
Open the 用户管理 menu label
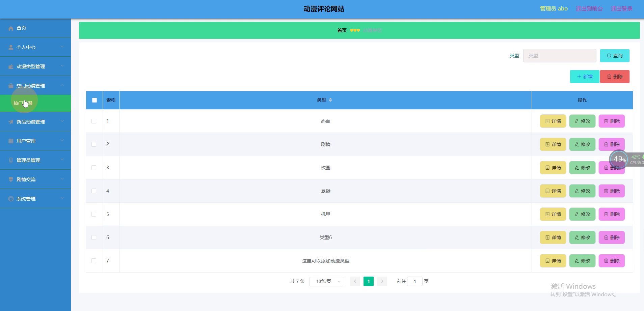click(26, 141)
